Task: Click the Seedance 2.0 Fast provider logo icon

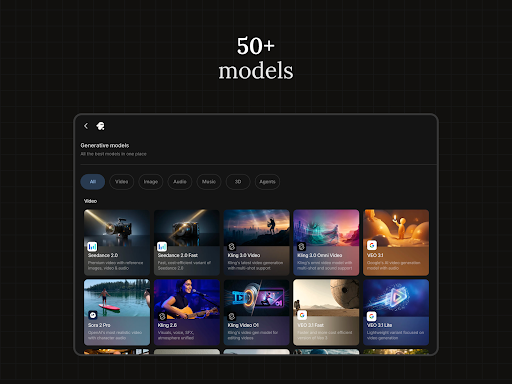Action: pyautogui.click(x=162, y=246)
